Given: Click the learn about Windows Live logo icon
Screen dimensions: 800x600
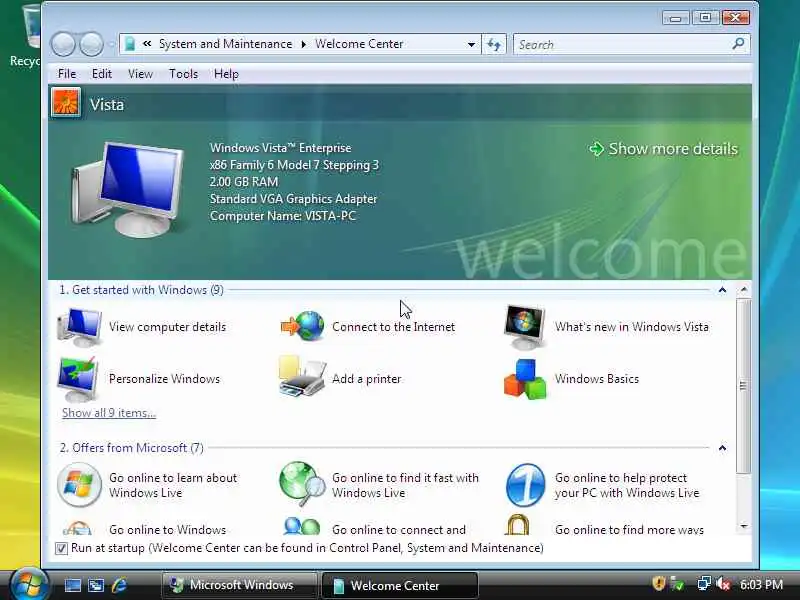Looking at the screenshot, I should click(79, 485).
